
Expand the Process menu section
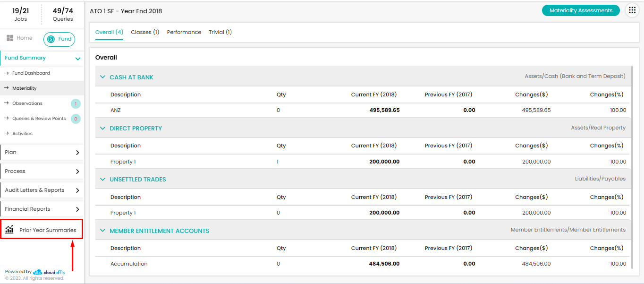pyautogui.click(x=77, y=172)
